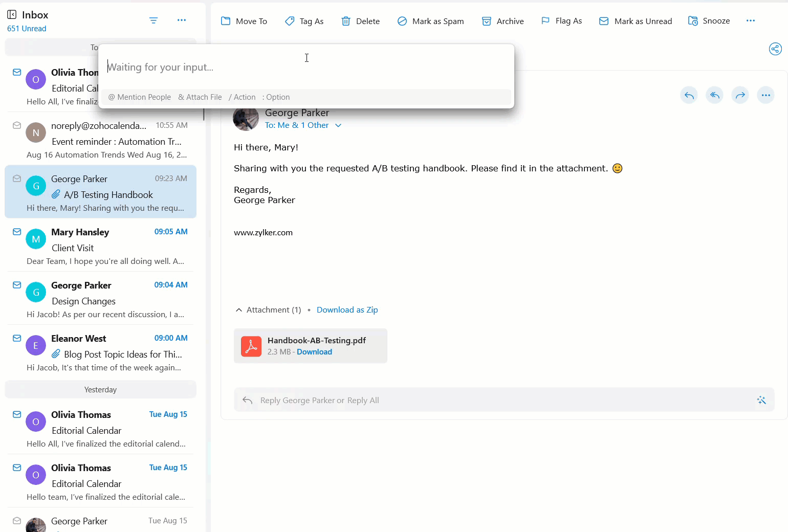Click the N avatar of noreply sender

tap(36, 132)
